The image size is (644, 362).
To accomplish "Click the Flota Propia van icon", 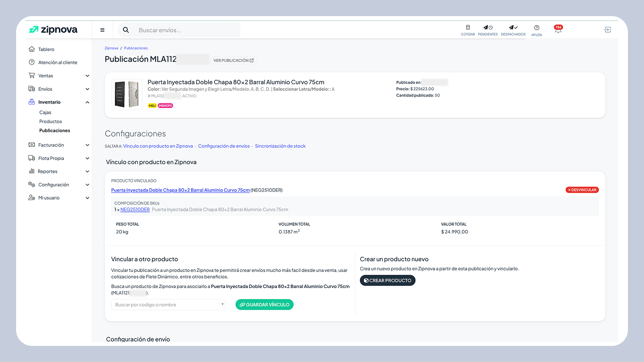I will tap(32, 158).
